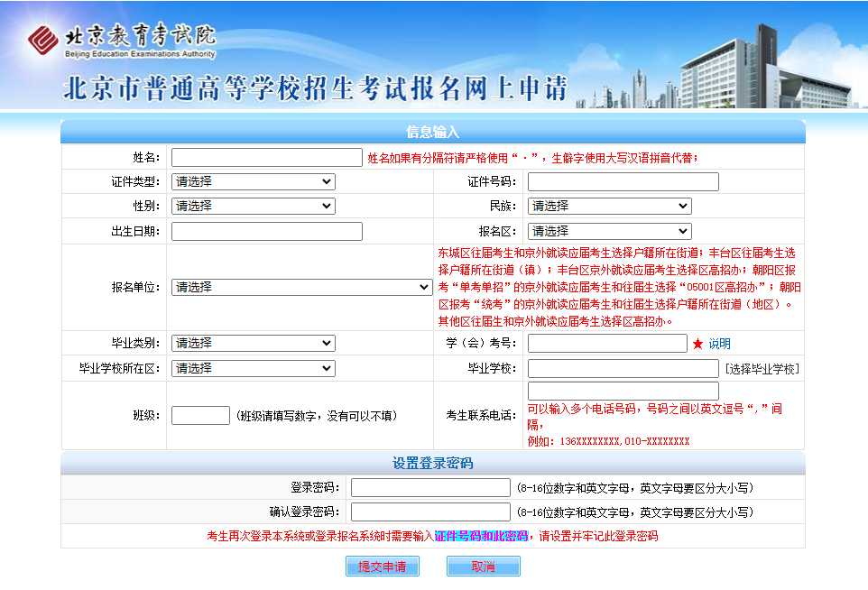The image size is (868, 590).
Task: Click the 登录密码 password field
Action: [x=430, y=487]
